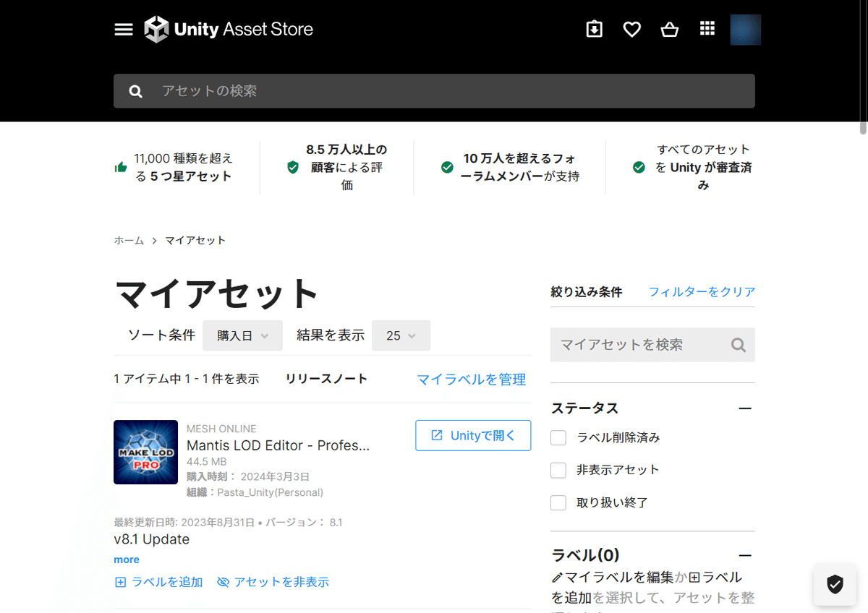This screenshot has height=613, width=868.
Task: Click the shield icon in bottom corner
Action: (835, 585)
